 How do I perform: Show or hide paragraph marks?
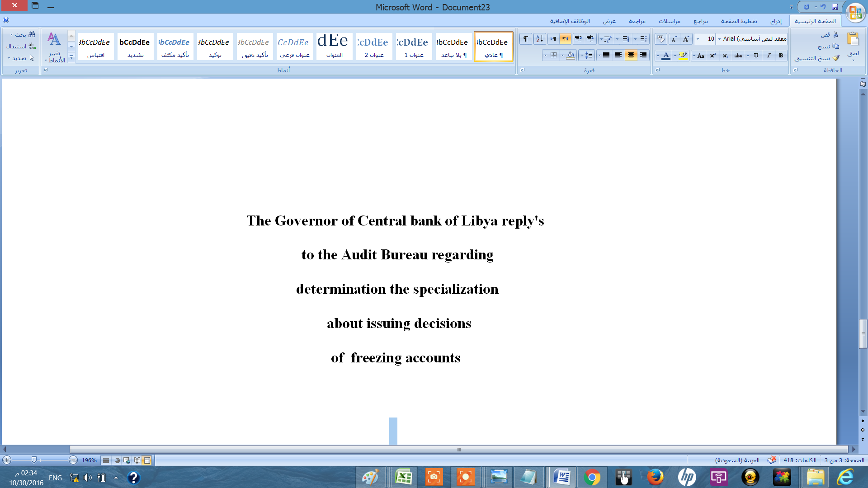pos(525,39)
